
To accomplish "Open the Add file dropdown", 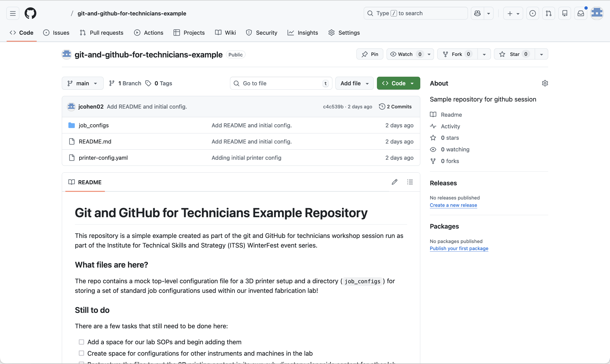I will 354,83.
